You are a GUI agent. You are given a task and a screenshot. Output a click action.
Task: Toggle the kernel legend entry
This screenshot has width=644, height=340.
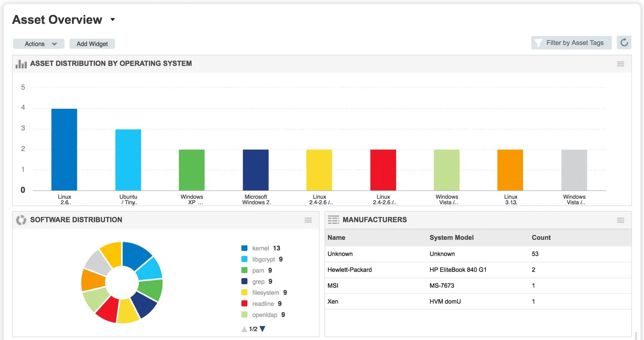pyautogui.click(x=261, y=248)
